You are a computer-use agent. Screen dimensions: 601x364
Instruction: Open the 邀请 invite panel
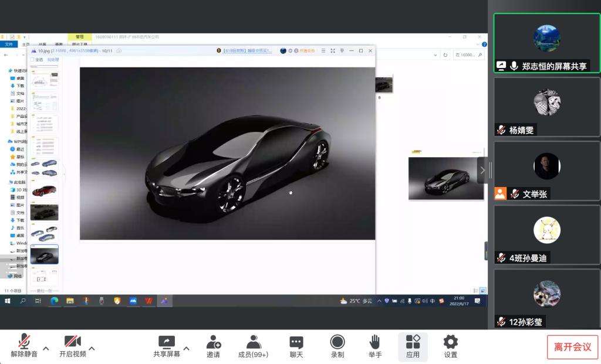pos(214,346)
